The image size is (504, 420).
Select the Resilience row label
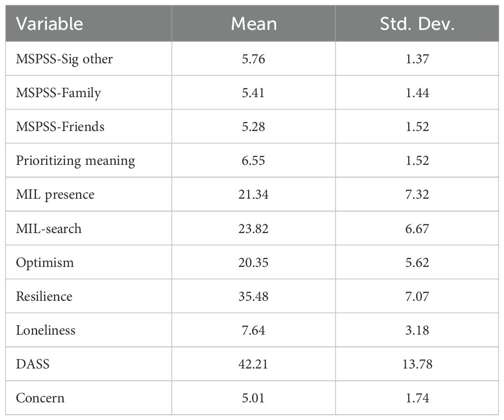click(44, 296)
